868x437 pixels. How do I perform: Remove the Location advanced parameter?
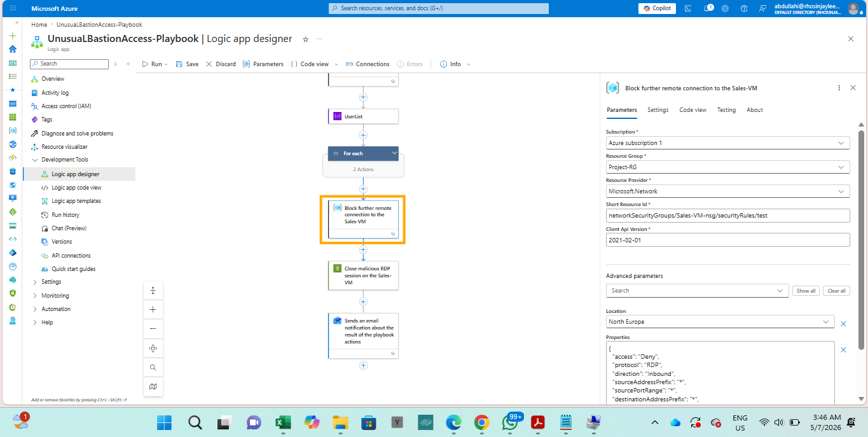click(843, 324)
